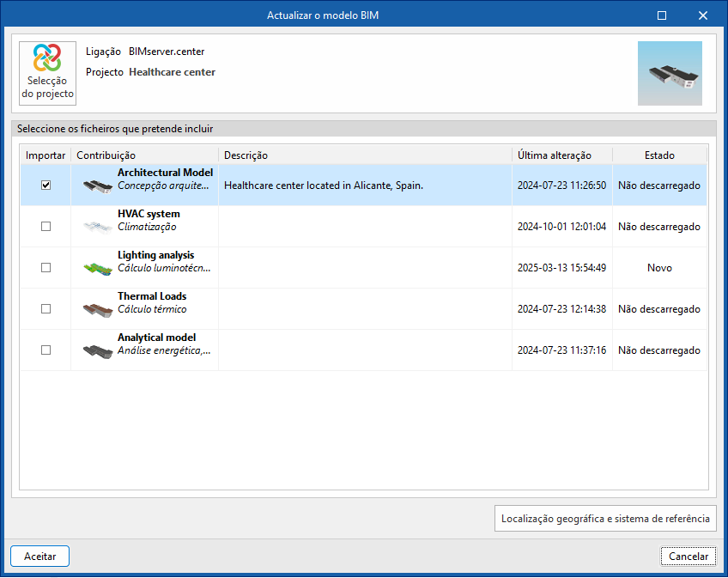Open the Selecção do projecto button
This screenshot has width=728, height=578.
click(x=48, y=73)
